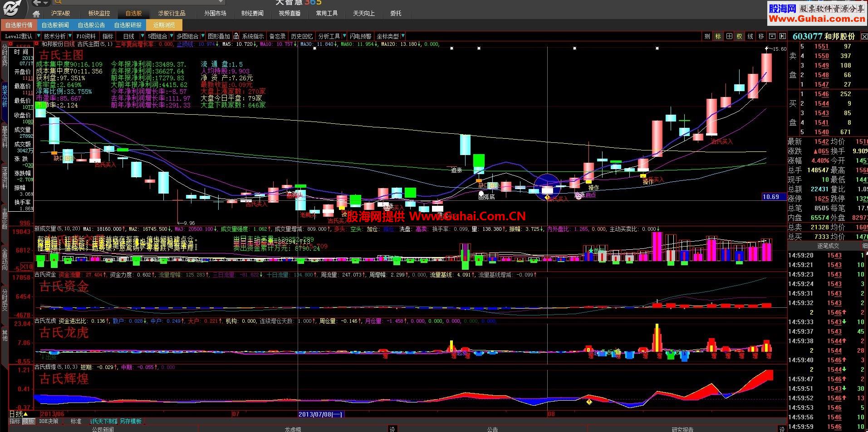The width and height of the screenshot is (868, 432).
Task: Click the 测 measure tool icon
Action: pyautogui.click(x=707, y=36)
